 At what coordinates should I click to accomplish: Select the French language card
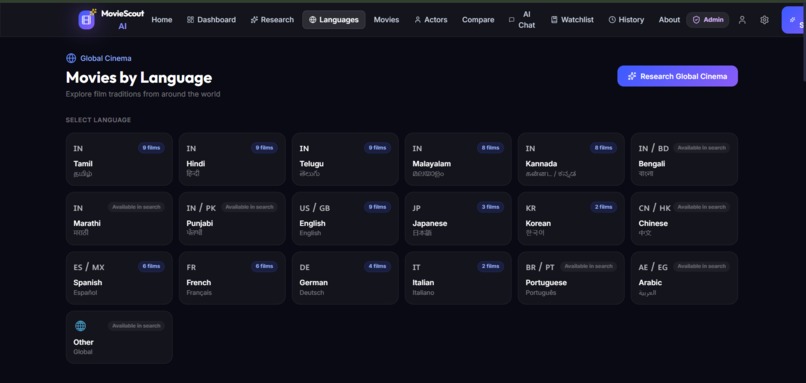pos(232,278)
